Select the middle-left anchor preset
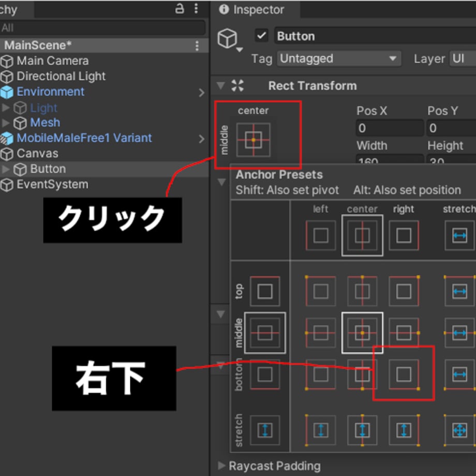Viewport: 476px width, 476px height. tap(321, 333)
